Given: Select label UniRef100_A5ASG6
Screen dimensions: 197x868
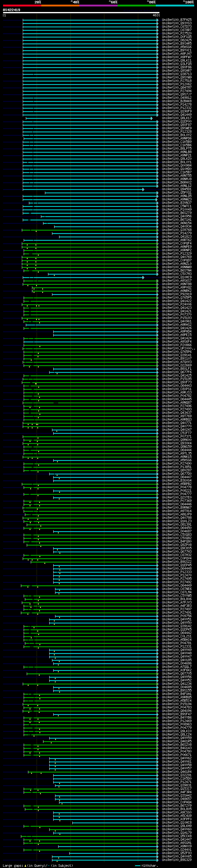Looking at the screenshot, I should [176, 47].
